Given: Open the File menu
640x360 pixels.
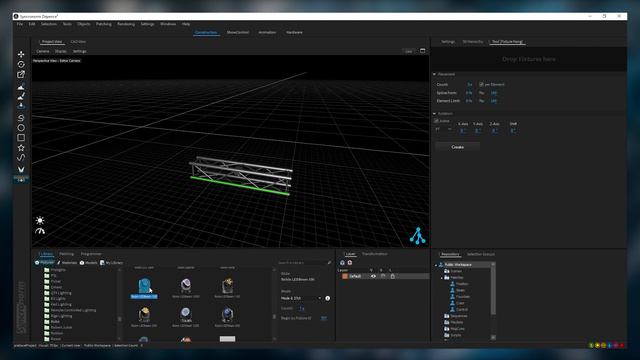Looking at the screenshot, I should pyautogui.click(x=20, y=24).
